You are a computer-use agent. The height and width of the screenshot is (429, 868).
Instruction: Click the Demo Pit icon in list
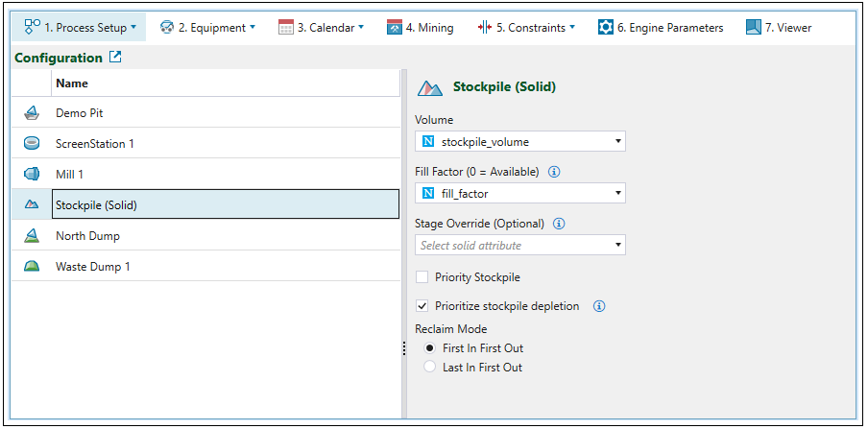32,112
